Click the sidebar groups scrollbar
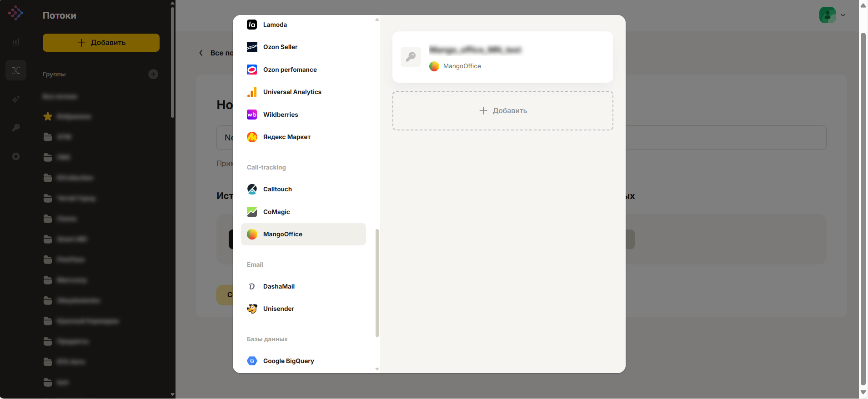This screenshot has height=399, width=868. click(x=172, y=61)
